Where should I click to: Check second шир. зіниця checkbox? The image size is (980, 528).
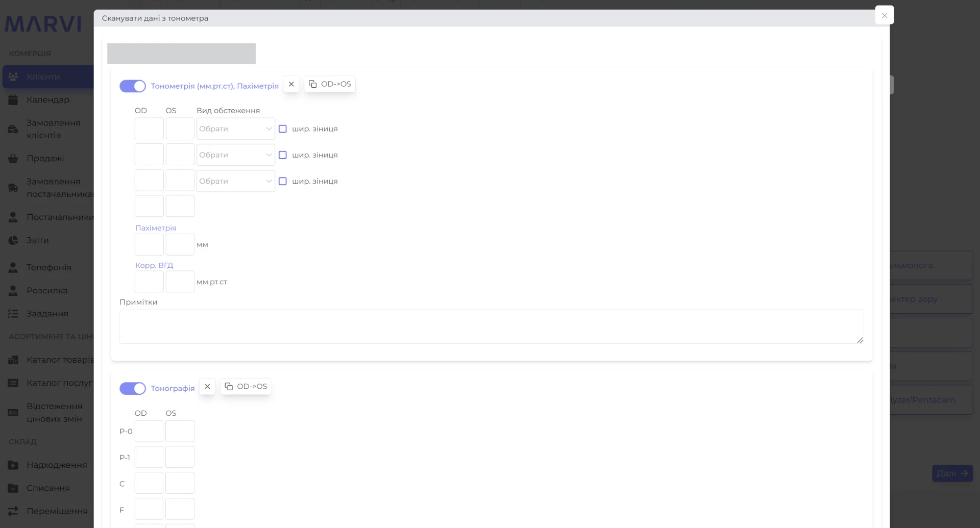pos(283,155)
